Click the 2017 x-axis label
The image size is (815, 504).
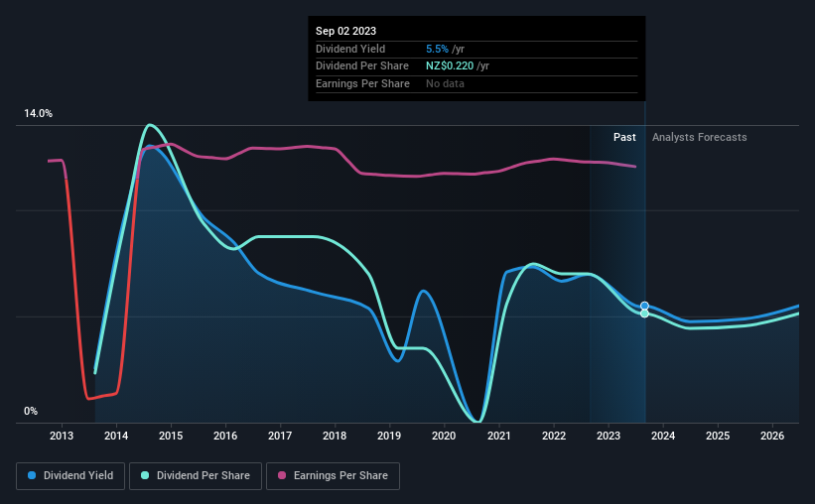point(280,436)
